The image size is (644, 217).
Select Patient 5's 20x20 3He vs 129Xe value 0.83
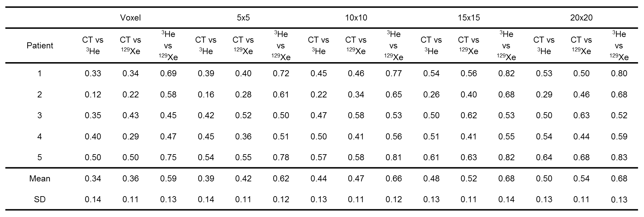pos(619,157)
